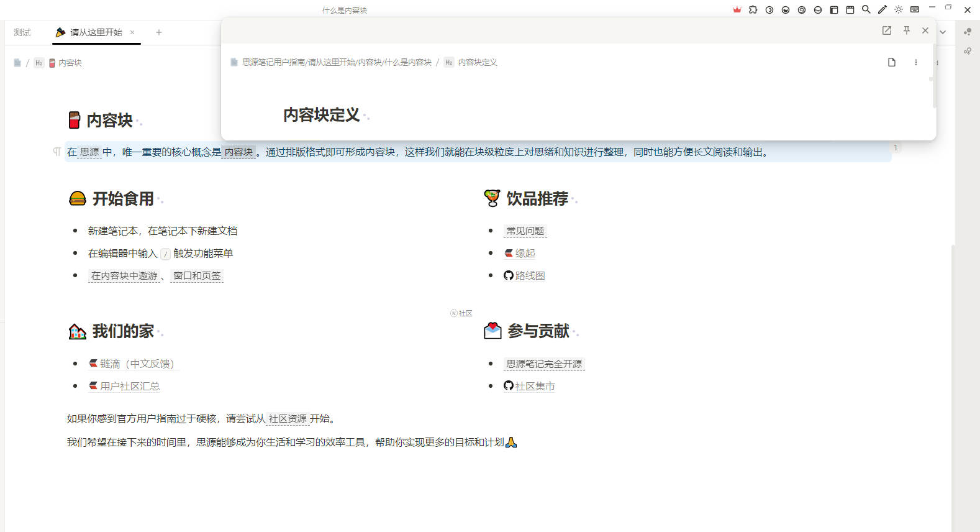Image resolution: width=980 pixels, height=532 pixels.
Task: Close the 请从这里开始 tab
Action: click(x=132, y=32)
